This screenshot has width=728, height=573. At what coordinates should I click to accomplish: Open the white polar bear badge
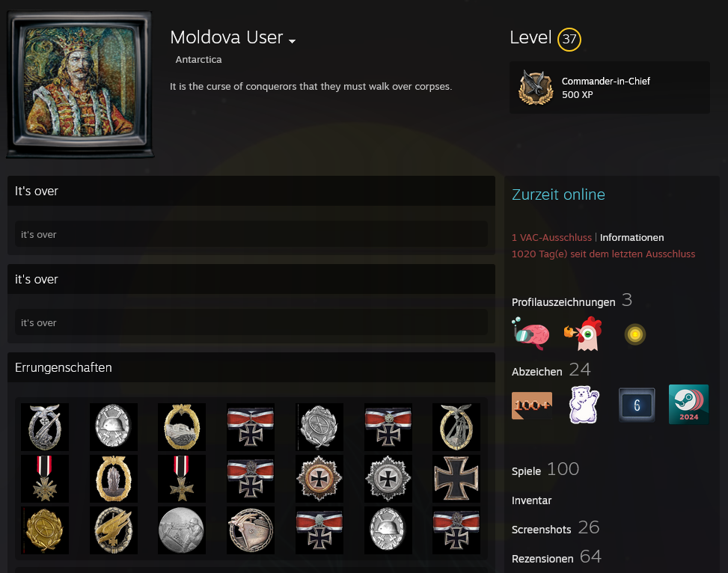pyautogui.click(x=584, y=405)
